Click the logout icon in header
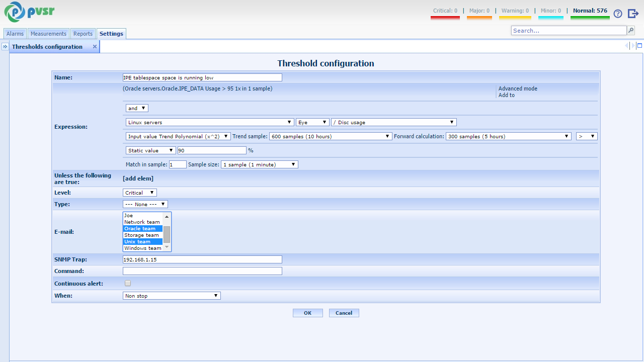 point(633,14)
